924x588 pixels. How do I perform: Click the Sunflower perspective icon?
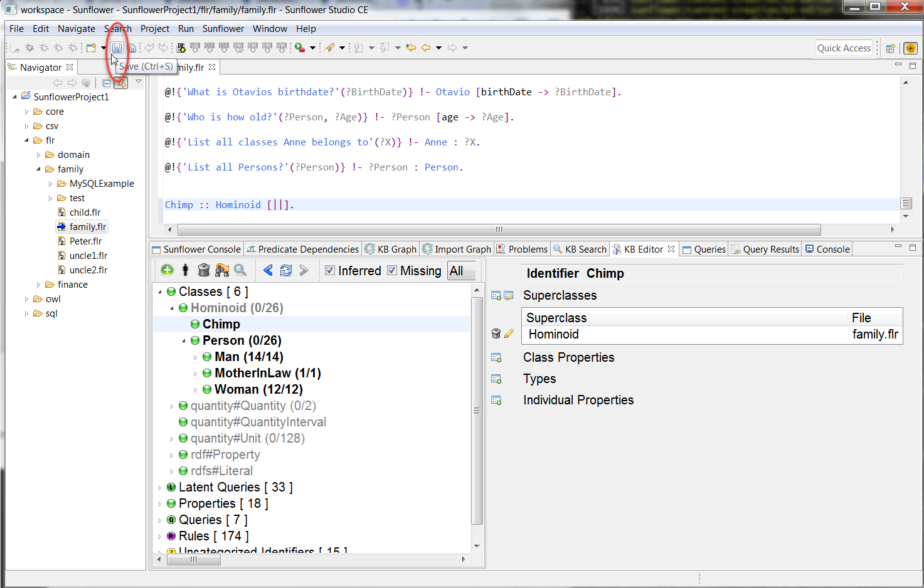910,48
